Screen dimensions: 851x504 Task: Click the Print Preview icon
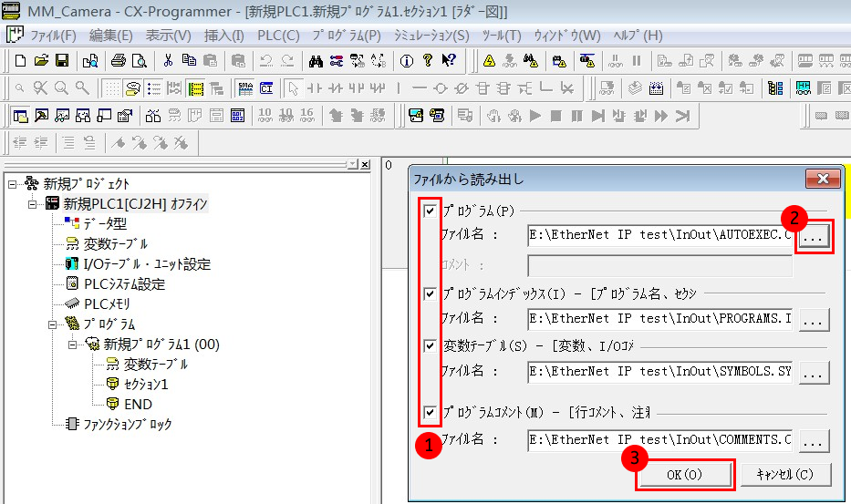pyautogui.click(x=140, y=61)
